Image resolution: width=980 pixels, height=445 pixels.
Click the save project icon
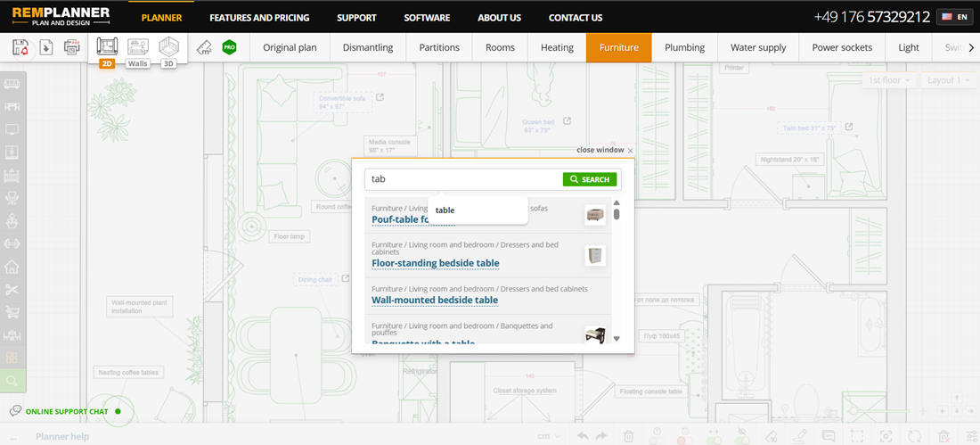[x=21, y=47]
